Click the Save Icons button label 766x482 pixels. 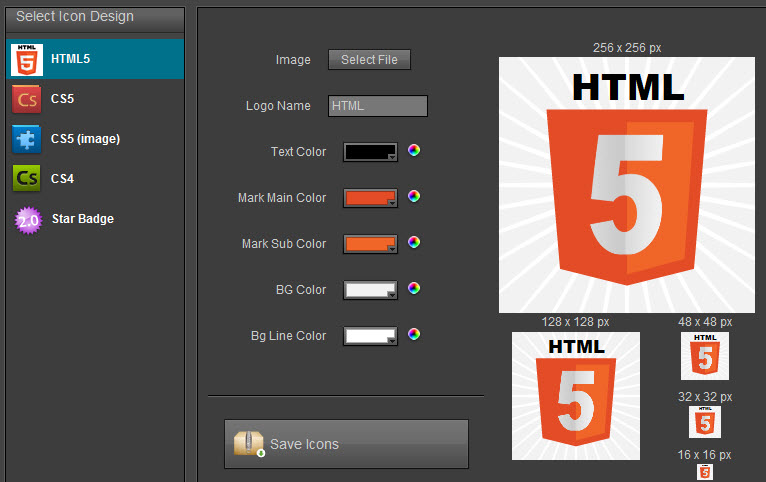[304, 444]
